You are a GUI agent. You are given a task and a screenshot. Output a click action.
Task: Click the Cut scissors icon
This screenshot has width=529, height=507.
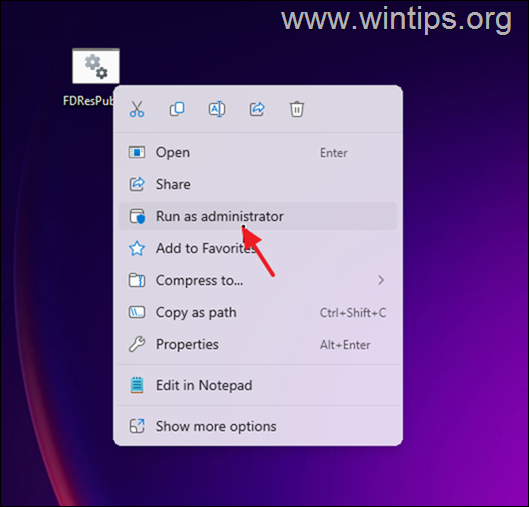[x=137, y=109]
